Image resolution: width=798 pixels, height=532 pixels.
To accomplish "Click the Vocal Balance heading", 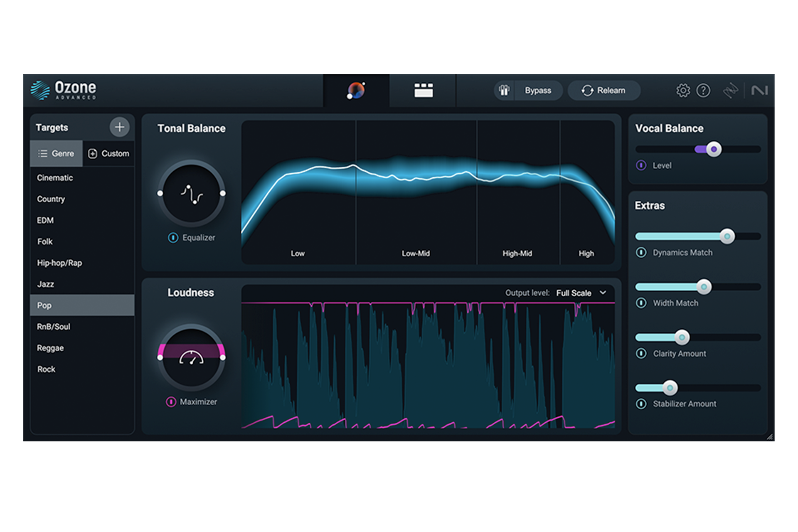I will point(669,128).
